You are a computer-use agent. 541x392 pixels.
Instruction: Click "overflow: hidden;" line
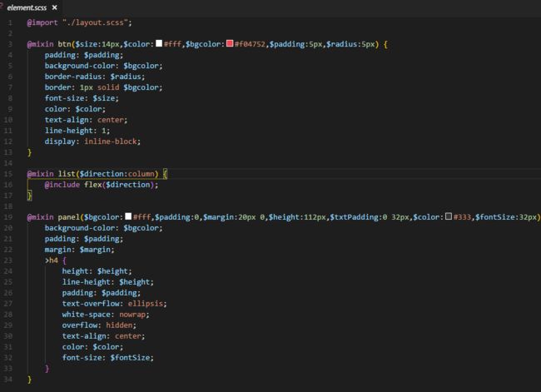[99, 325]
